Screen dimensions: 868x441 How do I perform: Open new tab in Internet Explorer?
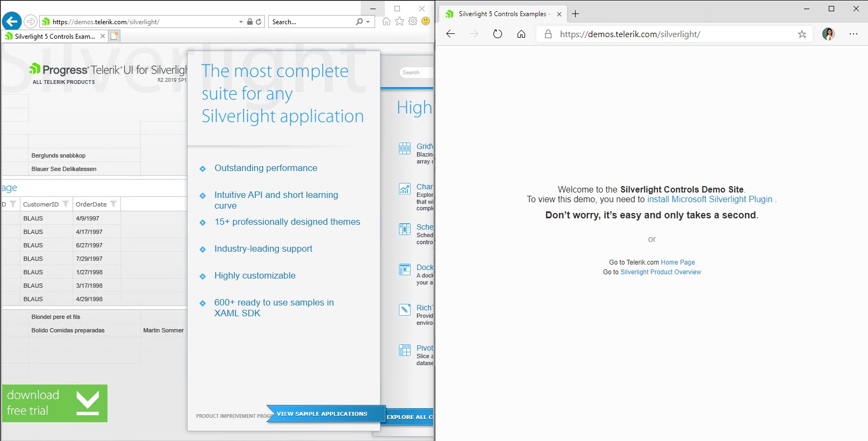click(114, 36)
